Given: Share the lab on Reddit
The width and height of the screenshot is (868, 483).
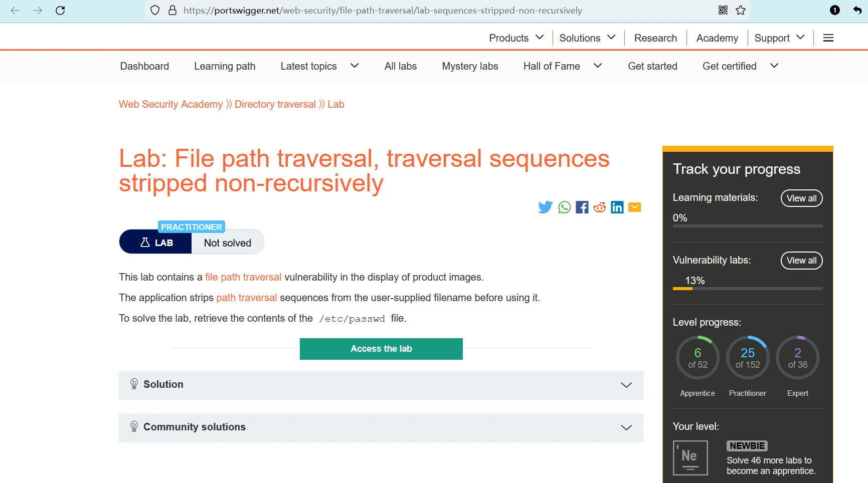Looking at the screenshot, I should tap(600, 207).
